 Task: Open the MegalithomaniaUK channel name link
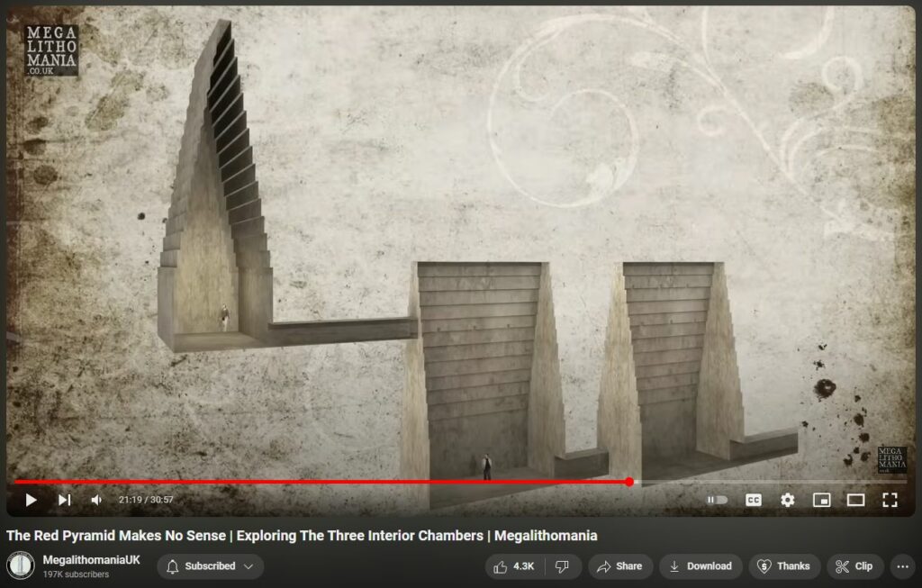(92, 560)
